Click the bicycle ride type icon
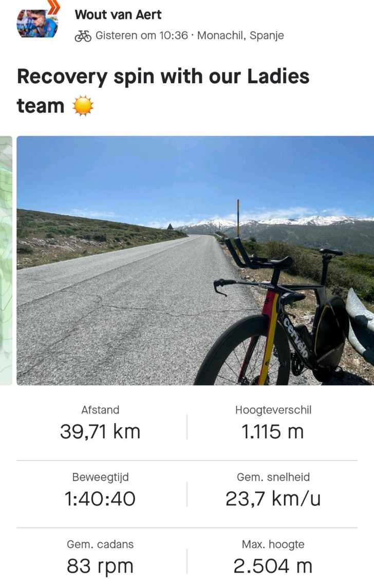 click(x=83, y=36)
